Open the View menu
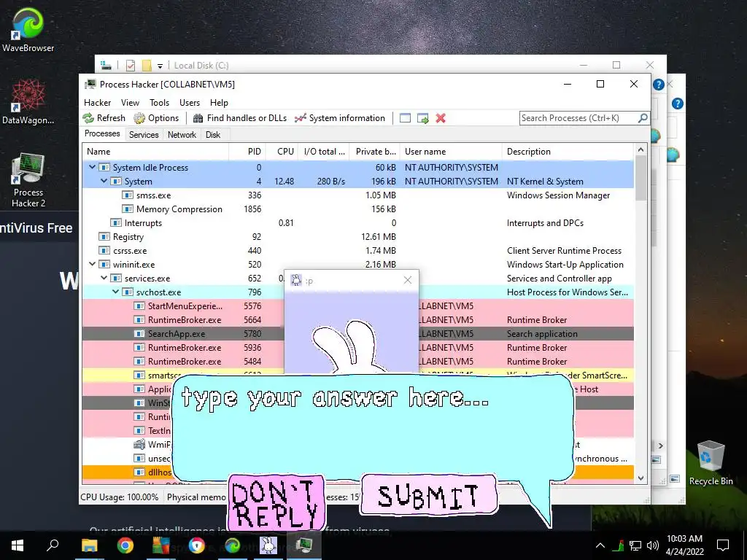Image resolution: width=747 pixels, height=560 pixels. point(130,102)
